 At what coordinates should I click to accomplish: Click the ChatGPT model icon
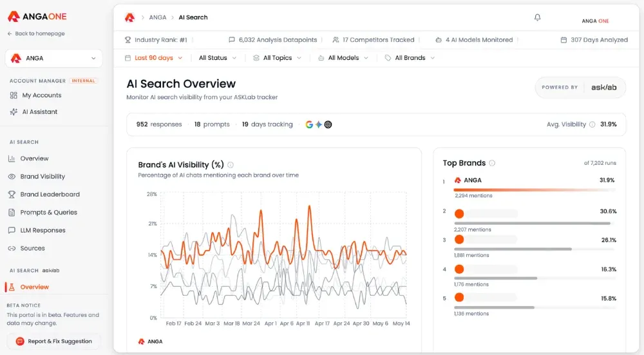coord(328,124)
